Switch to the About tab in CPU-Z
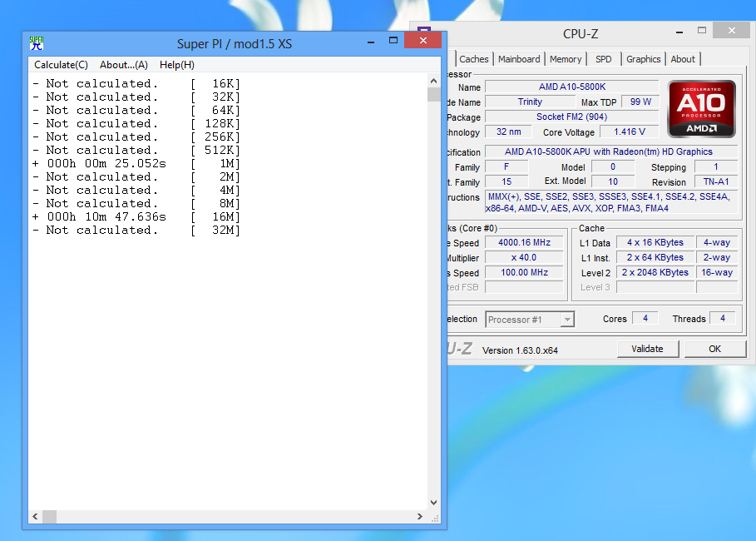Image resolution: width=756 pixels, height=541 pixels. (x=683, y=59)
